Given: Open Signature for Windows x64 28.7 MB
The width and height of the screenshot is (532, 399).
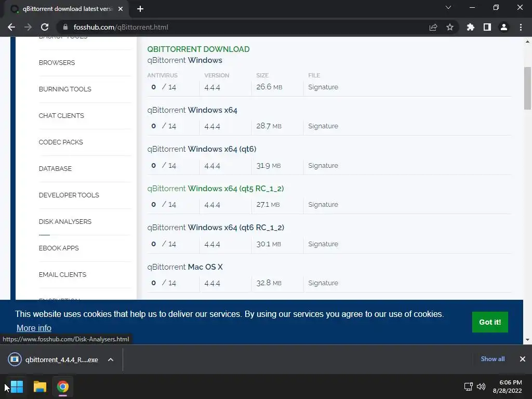Looking at the screenshot, I should point(323,126).
